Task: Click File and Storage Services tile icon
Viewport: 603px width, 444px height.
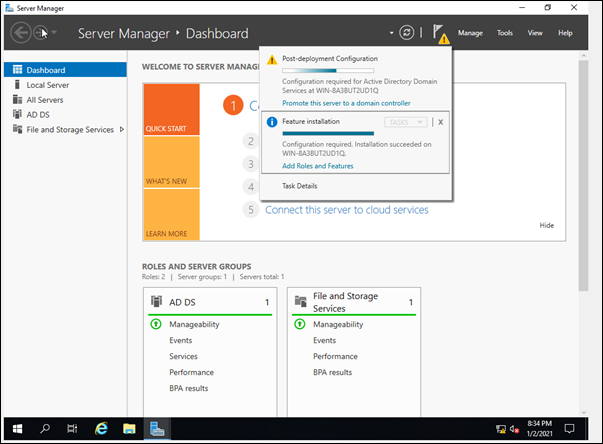Action: (300, 301)
